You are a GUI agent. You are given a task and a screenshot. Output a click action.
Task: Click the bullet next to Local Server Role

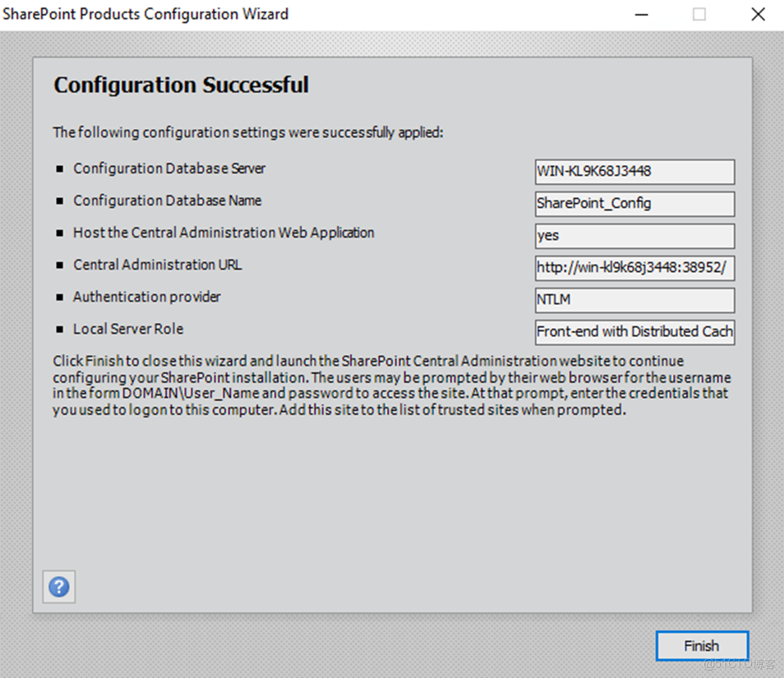[x=61, y=330]
